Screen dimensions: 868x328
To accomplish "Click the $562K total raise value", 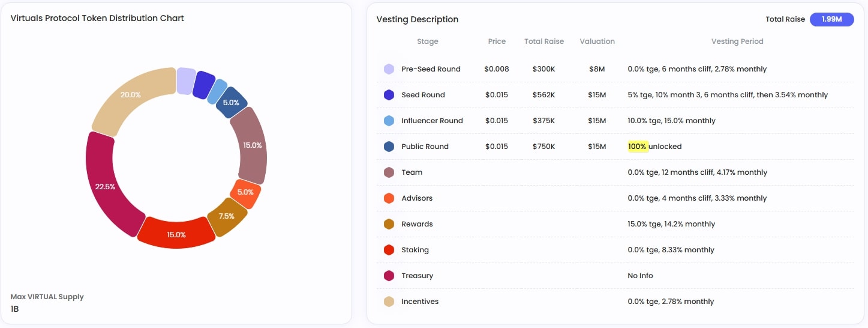I will pos(544,95).
